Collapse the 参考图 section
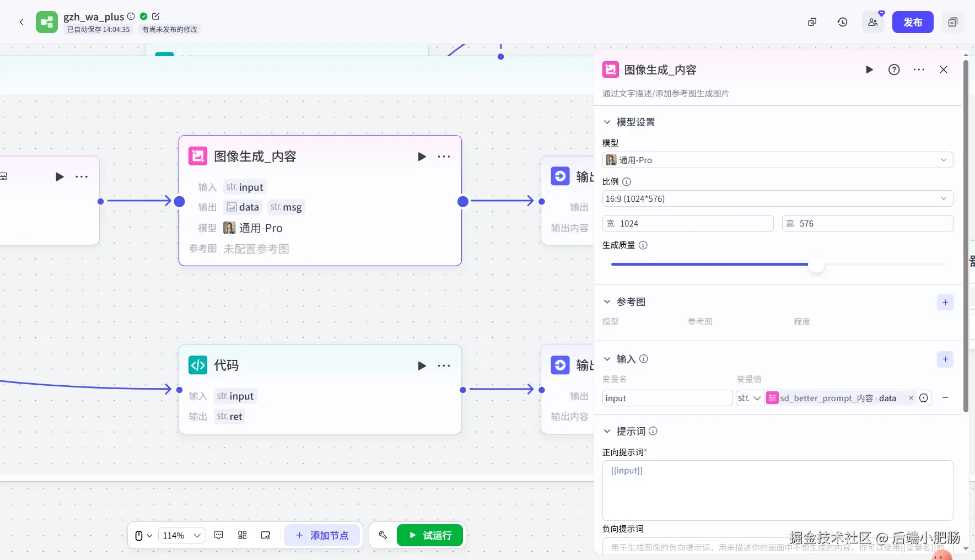Image resolution: width=975 pixels, height=560 pixels. [607, 301]
